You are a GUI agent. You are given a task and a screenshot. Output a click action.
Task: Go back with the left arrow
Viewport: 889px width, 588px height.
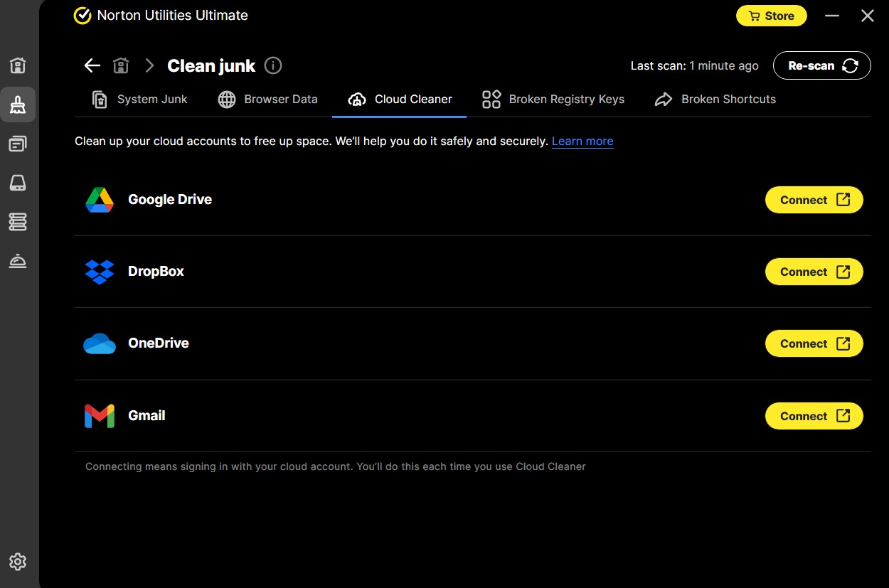coord(92,65)
